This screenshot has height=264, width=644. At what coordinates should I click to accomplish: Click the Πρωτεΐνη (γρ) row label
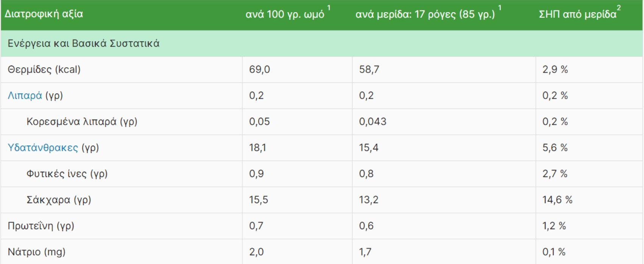tap(41, 226)
